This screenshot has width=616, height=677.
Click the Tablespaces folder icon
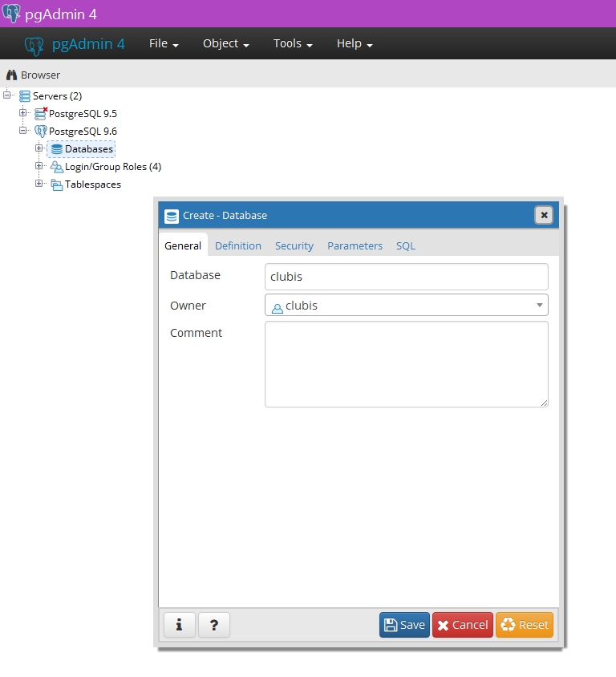tap(57, 184)
